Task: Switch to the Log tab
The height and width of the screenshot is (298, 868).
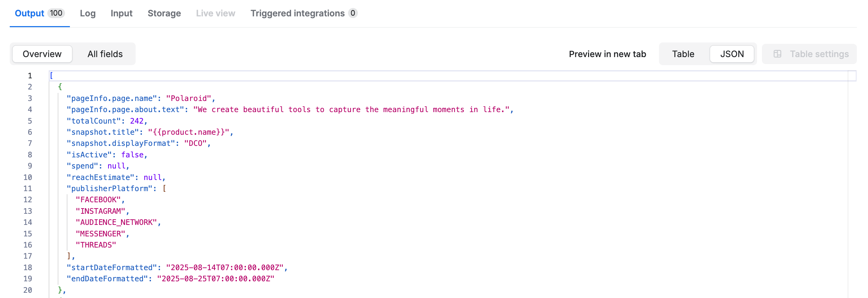Action: click(x=88, y=13)
